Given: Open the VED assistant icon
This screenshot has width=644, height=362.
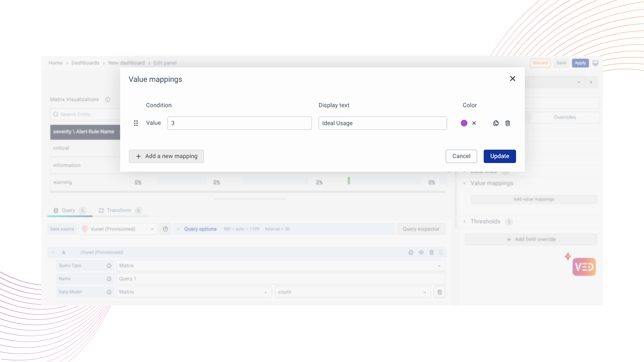Looking at the screenshot, I should [584, 267].
